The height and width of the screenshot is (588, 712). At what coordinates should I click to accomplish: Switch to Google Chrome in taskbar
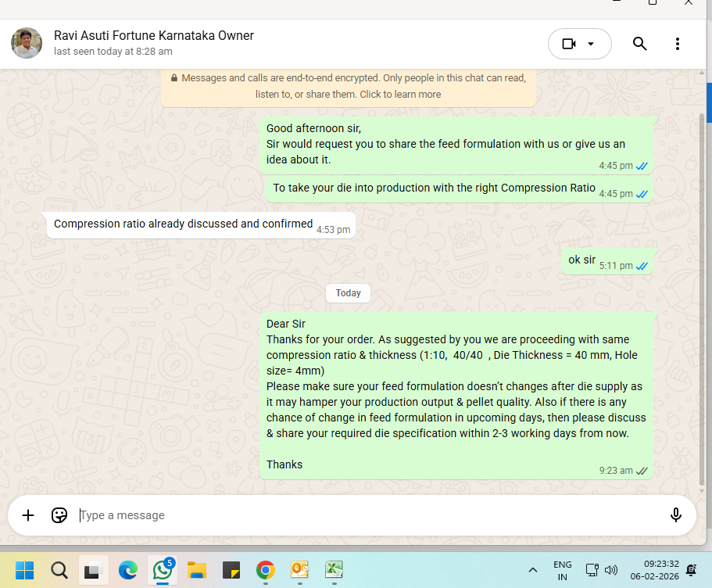[x=265, y=570]
